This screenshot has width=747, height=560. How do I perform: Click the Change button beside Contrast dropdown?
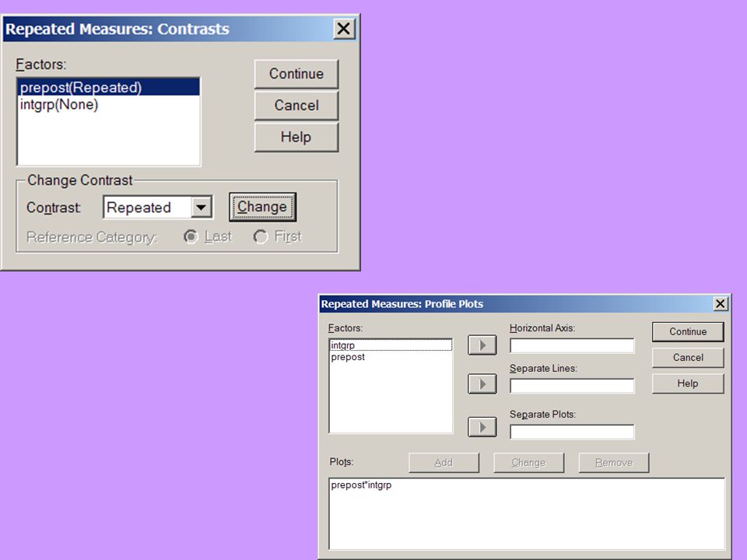[x=262, y=207]
